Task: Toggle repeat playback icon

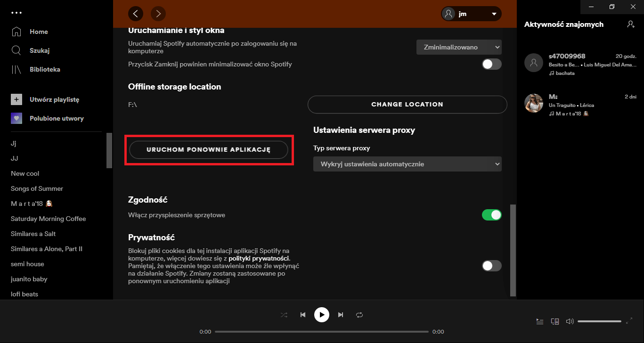Action: [x=359, y=315]
